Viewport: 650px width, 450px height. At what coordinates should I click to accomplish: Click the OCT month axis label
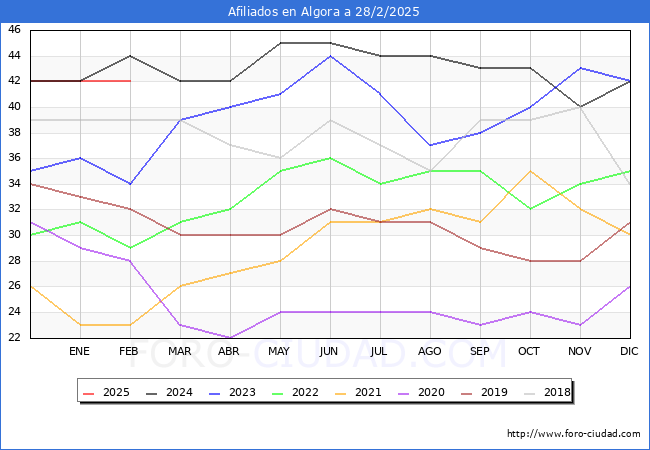click(x=529, y=351)
